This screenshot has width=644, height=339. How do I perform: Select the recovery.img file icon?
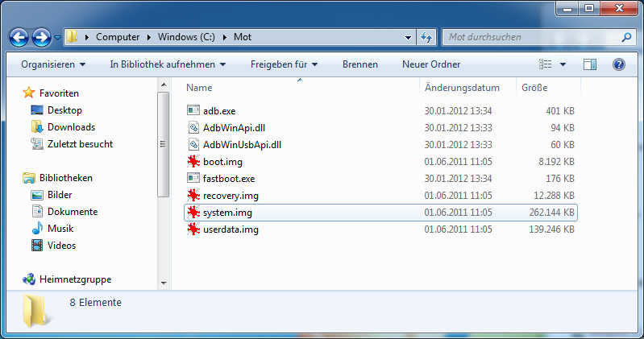(x=193, y=195)
